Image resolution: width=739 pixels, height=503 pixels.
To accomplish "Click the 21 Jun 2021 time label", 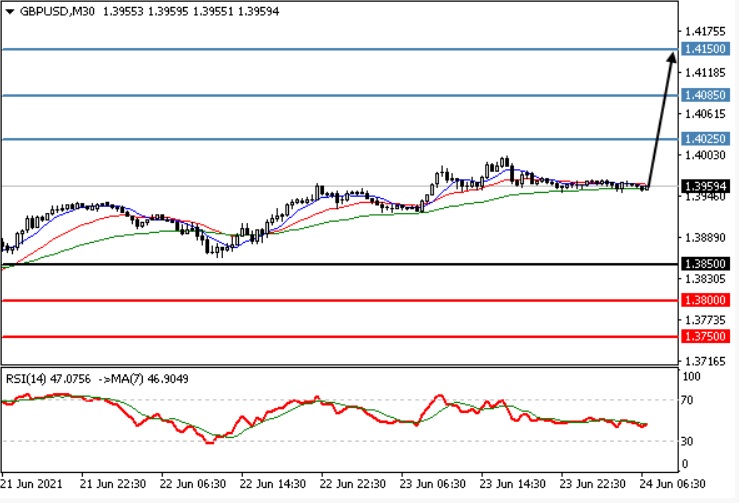I will tap(31, 484).
